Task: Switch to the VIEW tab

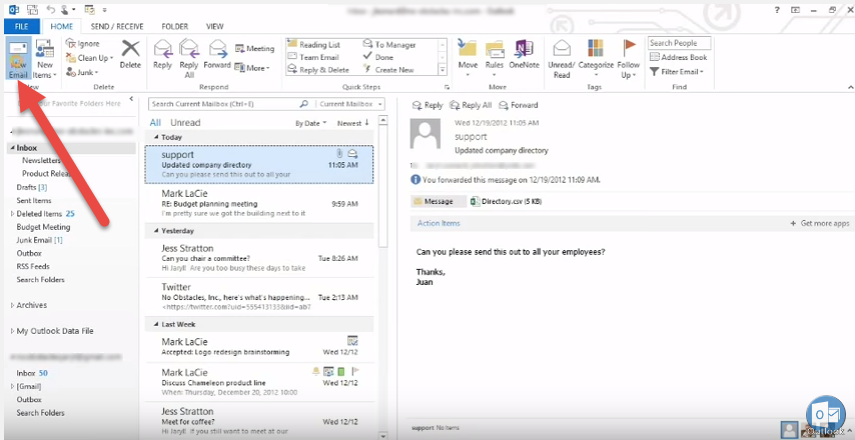Action: pos(215,26)
